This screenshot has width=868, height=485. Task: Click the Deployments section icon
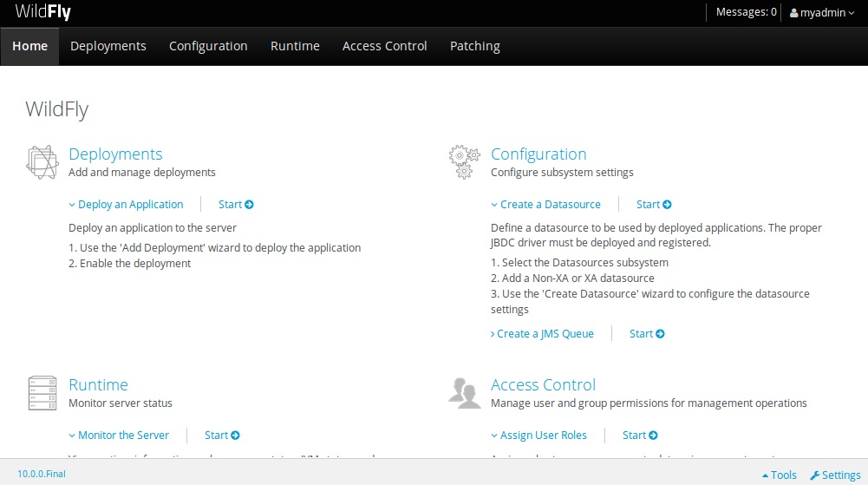42,162
